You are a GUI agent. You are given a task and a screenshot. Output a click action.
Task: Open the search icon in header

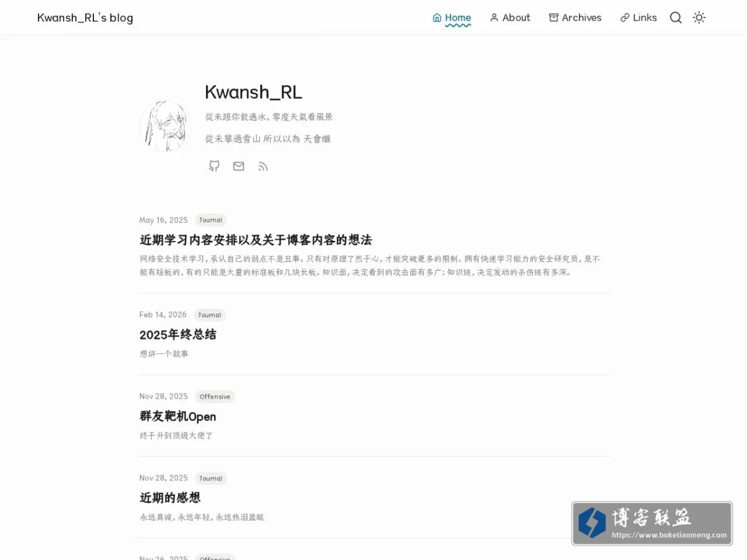click(675, 17)
